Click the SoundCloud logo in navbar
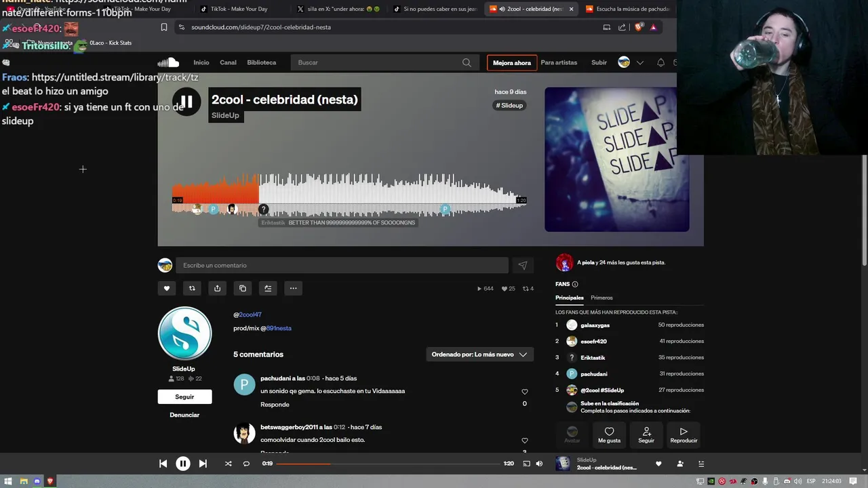Viewport: 868px width, 488px height. [x=168, y=62]
